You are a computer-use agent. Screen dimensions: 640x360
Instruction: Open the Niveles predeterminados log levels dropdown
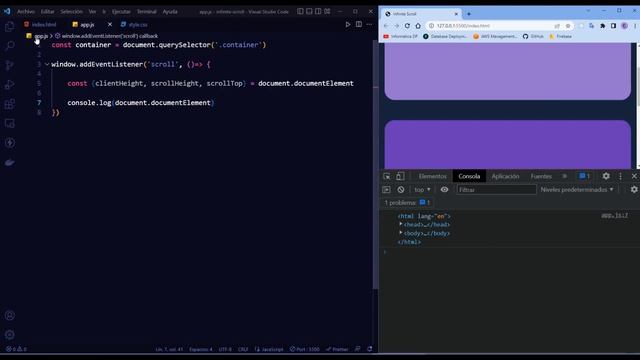[x=577, y=190]
